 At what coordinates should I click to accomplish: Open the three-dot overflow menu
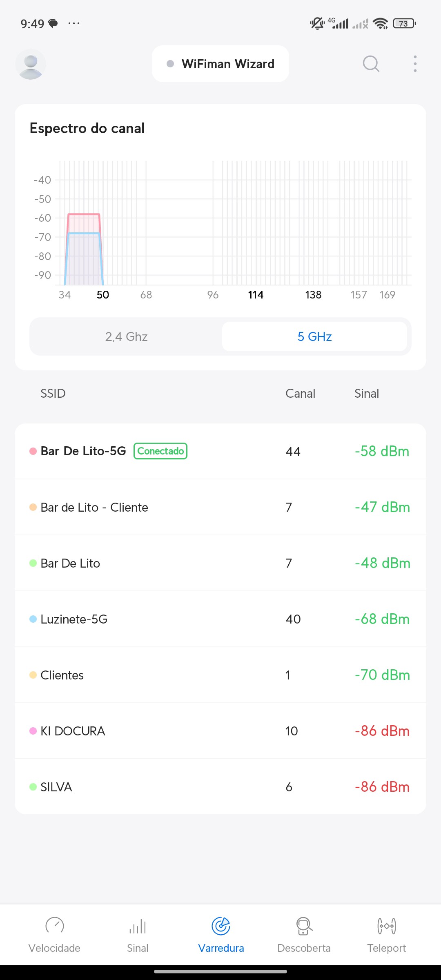point(415,64)
